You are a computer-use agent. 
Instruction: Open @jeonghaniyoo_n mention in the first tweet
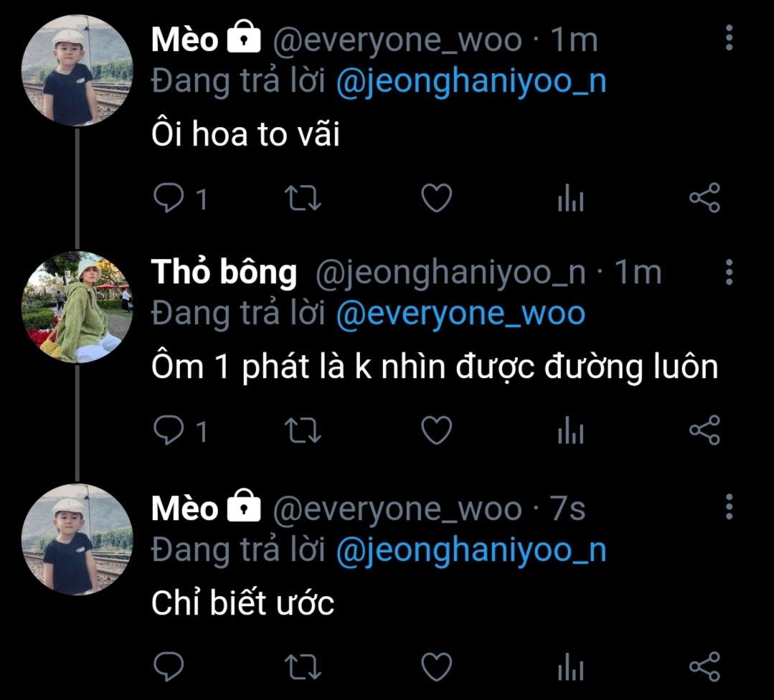471,81
